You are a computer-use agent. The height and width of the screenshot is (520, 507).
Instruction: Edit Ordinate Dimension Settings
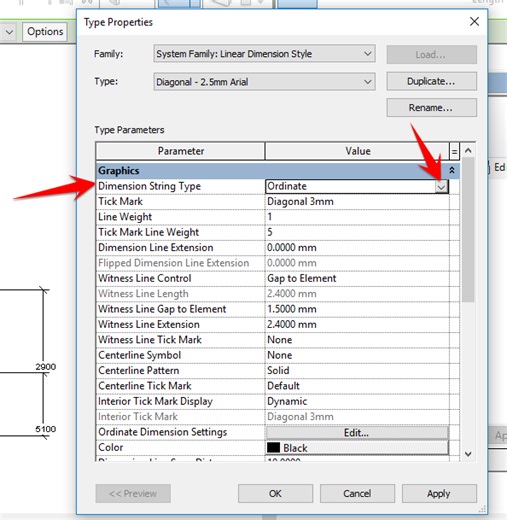pos(357,433)
